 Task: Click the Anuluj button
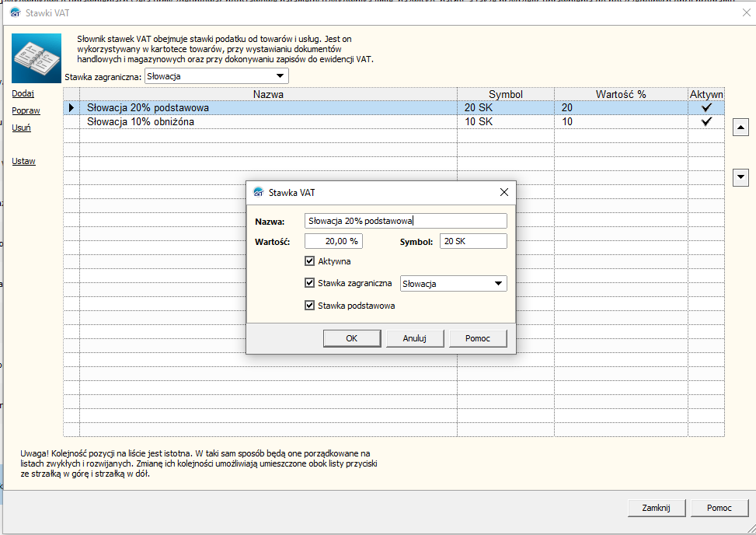(415, 338)
